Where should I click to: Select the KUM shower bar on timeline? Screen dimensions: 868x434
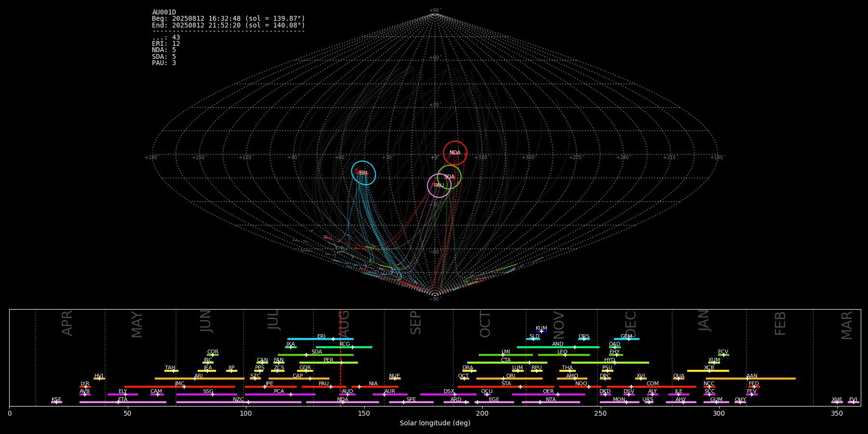(x=542, y=331)
